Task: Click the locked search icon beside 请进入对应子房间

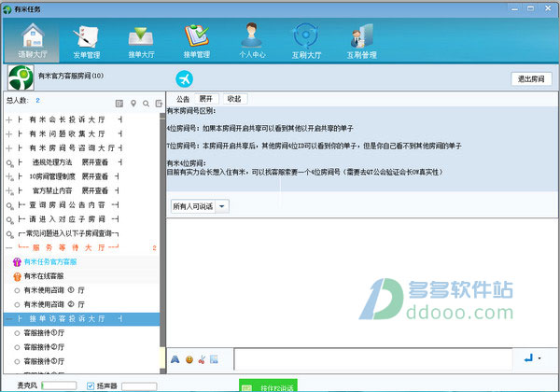Action: click(x=10, y=220)
